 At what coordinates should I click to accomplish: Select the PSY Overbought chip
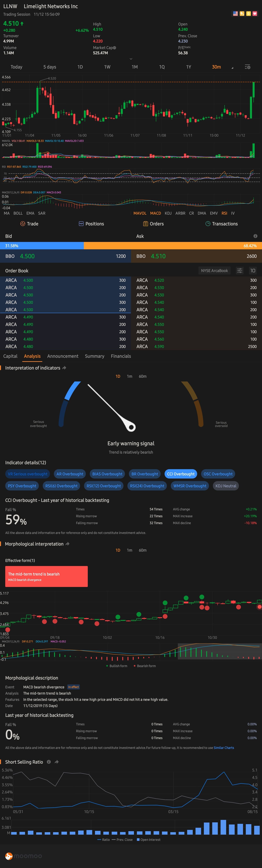coord(22,486)
